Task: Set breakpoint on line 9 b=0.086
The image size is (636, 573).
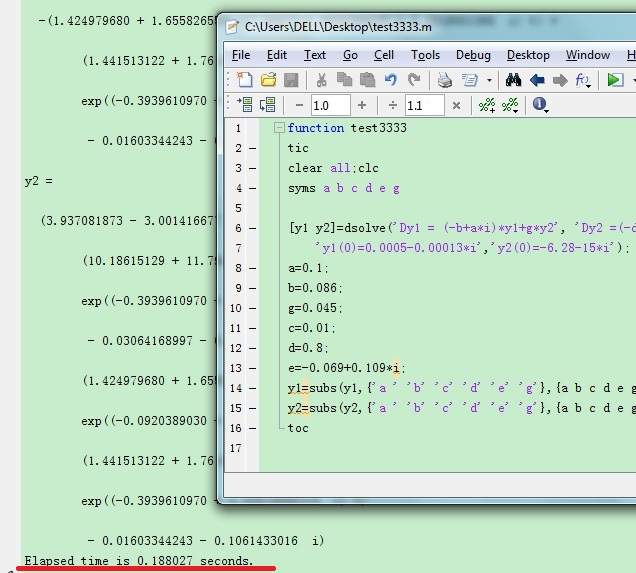Action: tap(252, 288)
